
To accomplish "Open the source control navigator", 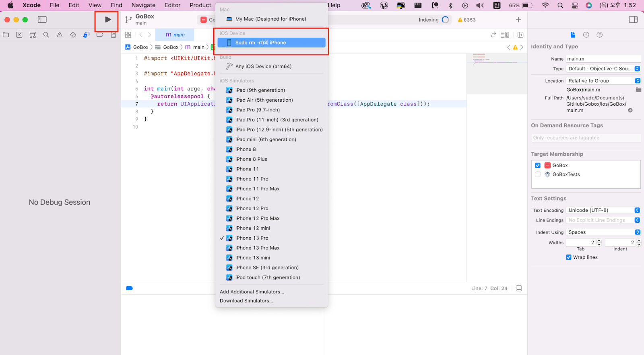I will click(x=19, y=35).
